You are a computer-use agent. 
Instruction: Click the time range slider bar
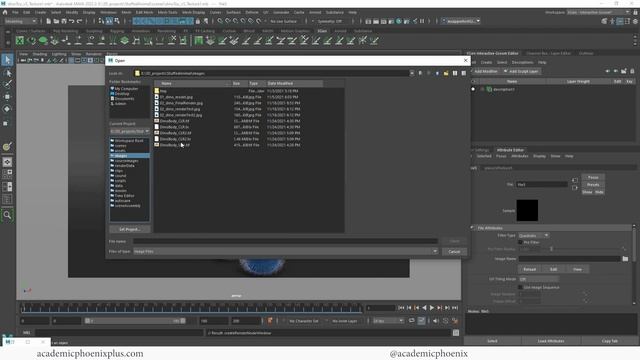tap(135, 321)
